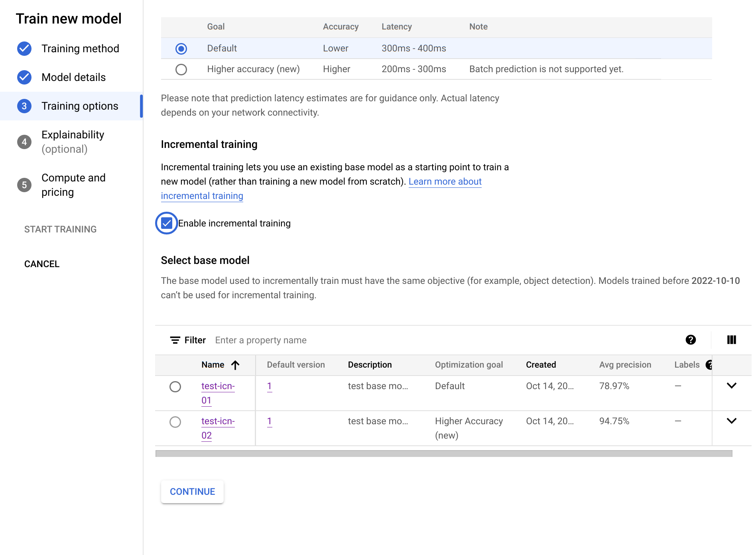The width and height of the screenshot is (756, 555).
Task: Open the Training options step
Action: [80, 106]
